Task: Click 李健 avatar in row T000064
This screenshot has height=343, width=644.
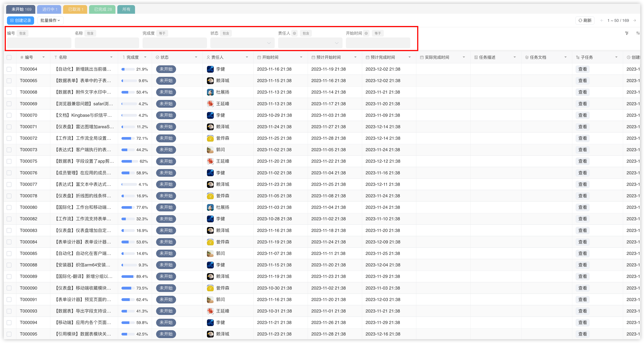Action: [x=210, y=69]
